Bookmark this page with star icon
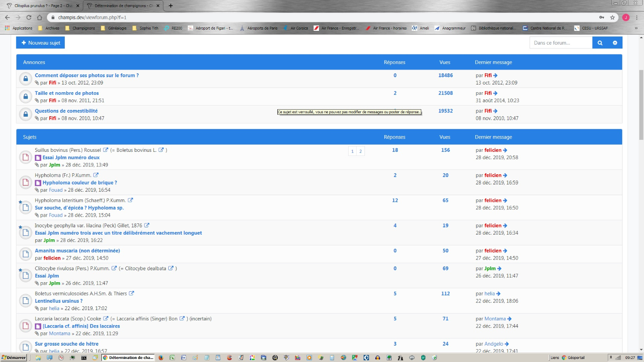 tap(612, 18)
